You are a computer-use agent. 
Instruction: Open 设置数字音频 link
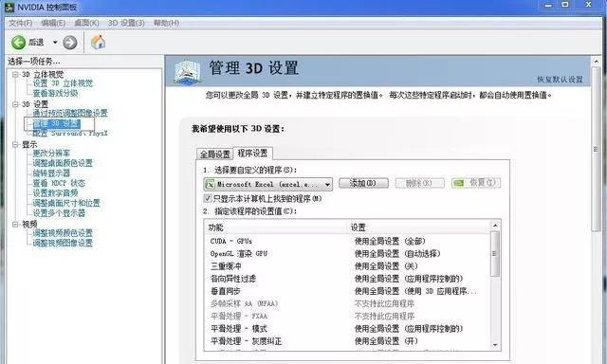point(55,193)
